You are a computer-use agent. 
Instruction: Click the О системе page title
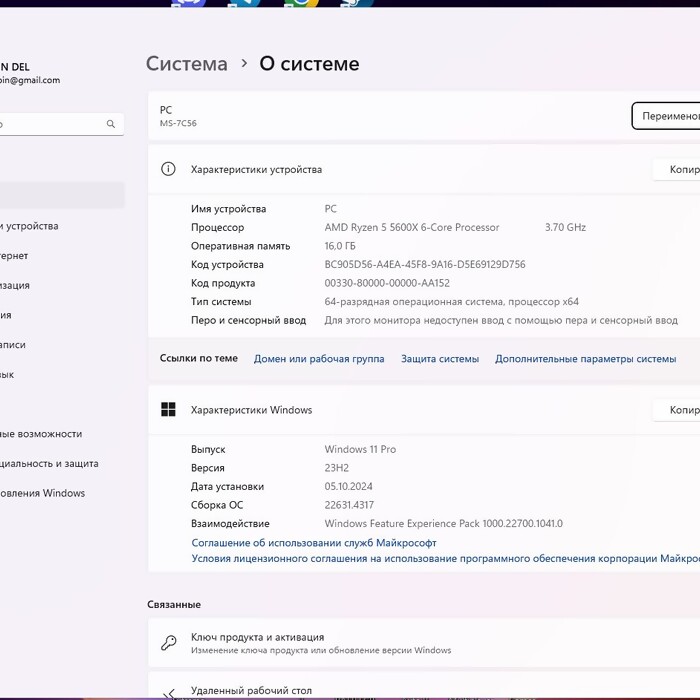click(x=309, y=63)
